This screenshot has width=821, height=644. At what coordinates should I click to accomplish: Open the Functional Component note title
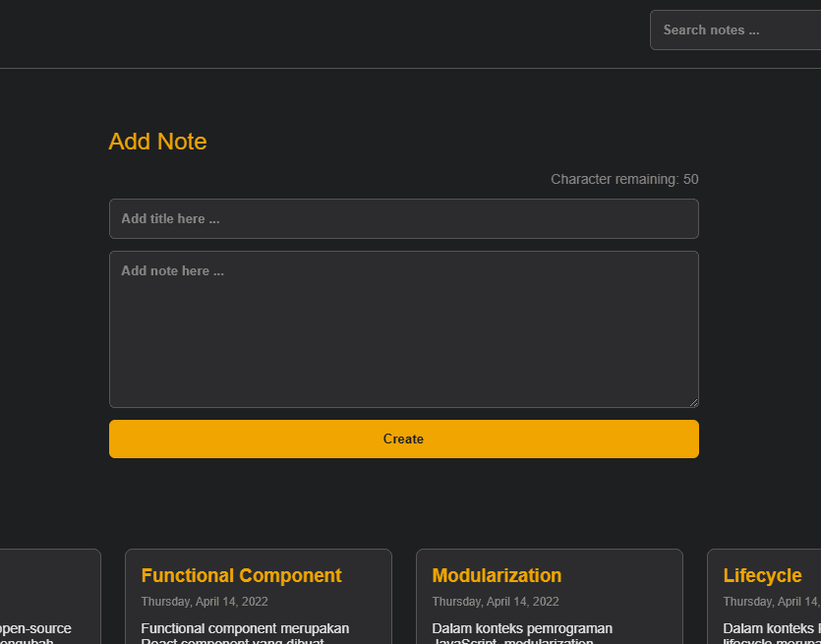pos(241,575)
